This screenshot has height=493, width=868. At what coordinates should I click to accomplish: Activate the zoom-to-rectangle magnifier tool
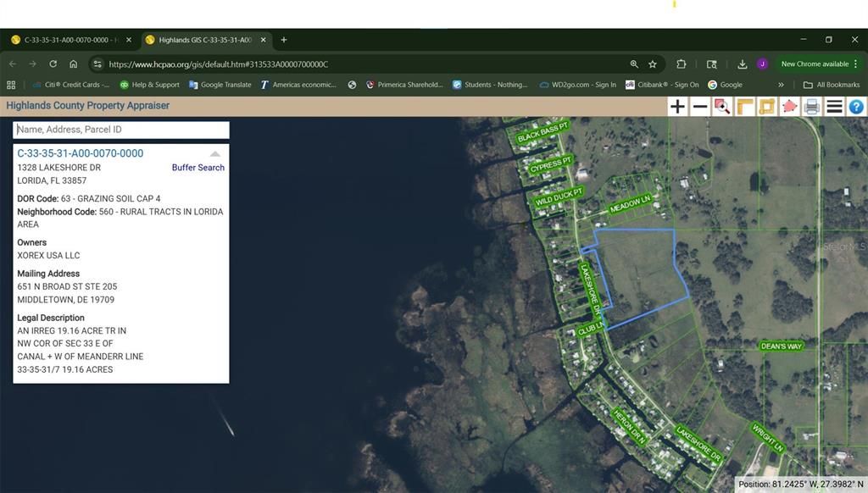coord(722,106)
